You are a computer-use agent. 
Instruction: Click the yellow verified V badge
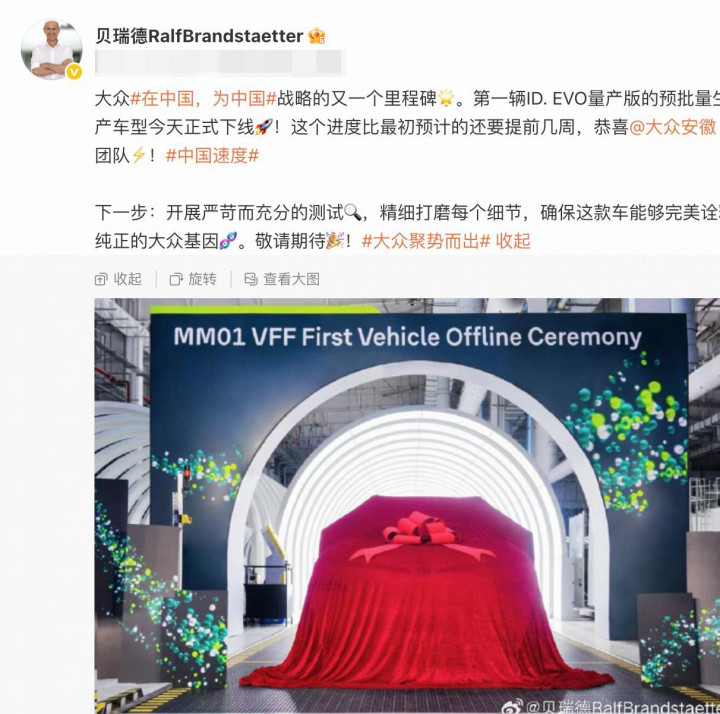tap(74, 72)
